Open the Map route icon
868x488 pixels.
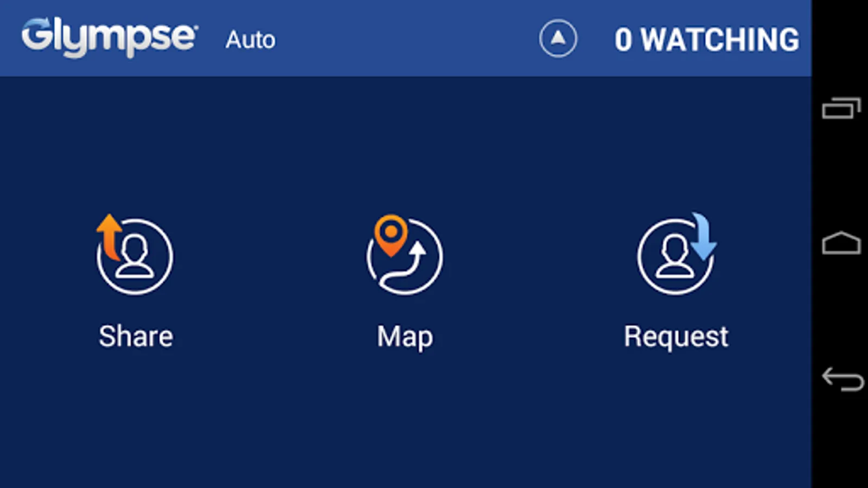click(405, 255)
